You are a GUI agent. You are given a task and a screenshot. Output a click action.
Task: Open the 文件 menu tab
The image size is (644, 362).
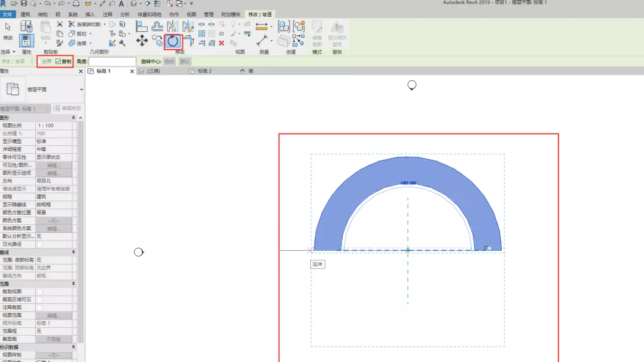point(7,14)
